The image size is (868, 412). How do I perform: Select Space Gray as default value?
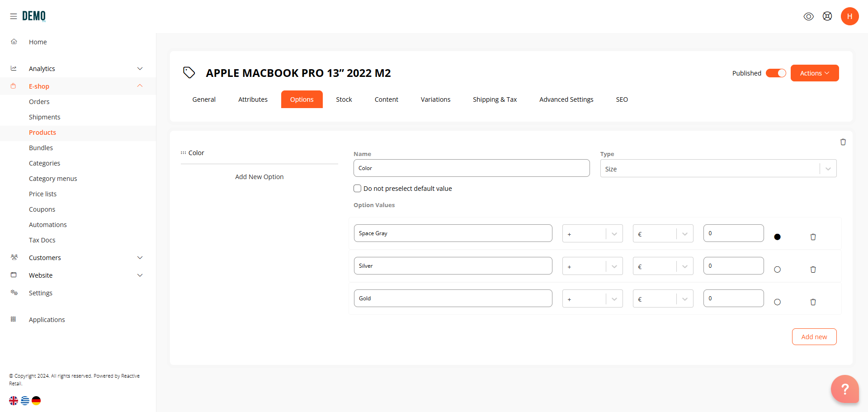(777, 237)
